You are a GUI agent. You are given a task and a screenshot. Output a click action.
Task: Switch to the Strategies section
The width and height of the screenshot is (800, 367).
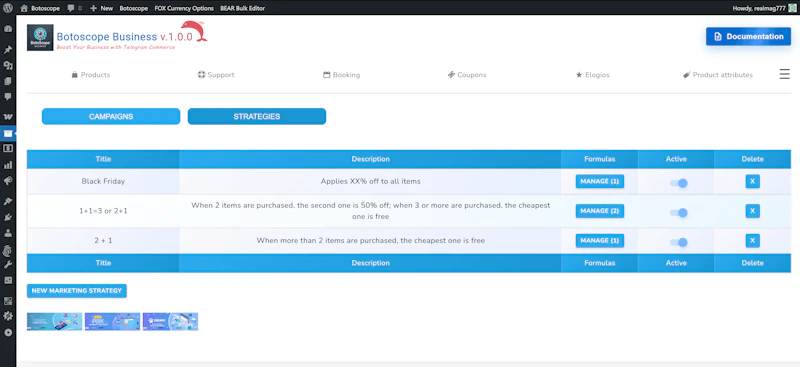257,116
